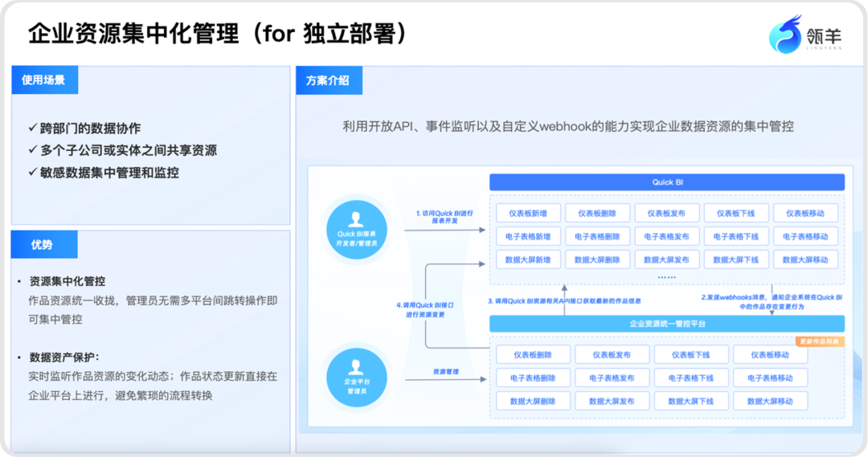Click the 多个子公司或实体之间共享资源 line
Screen dimensions: 868x457
123,150
